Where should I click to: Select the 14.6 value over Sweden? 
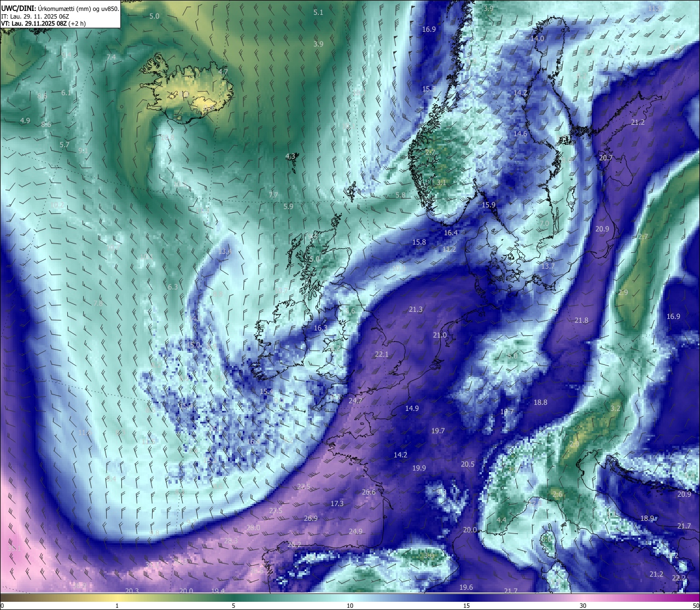[520, 133]
